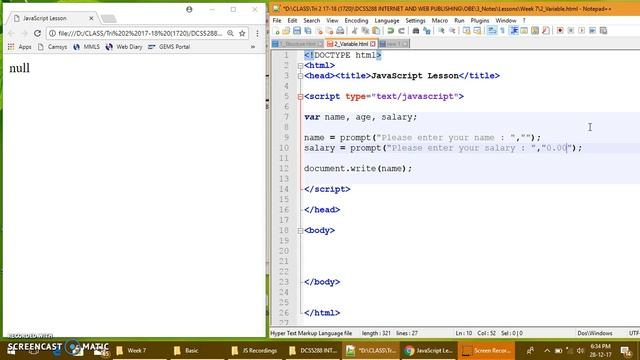This screenshot has height=360, width=640.
Task: Click the New file icon in Notepad++
Action: pyautogui.click(x=276, y=31)
